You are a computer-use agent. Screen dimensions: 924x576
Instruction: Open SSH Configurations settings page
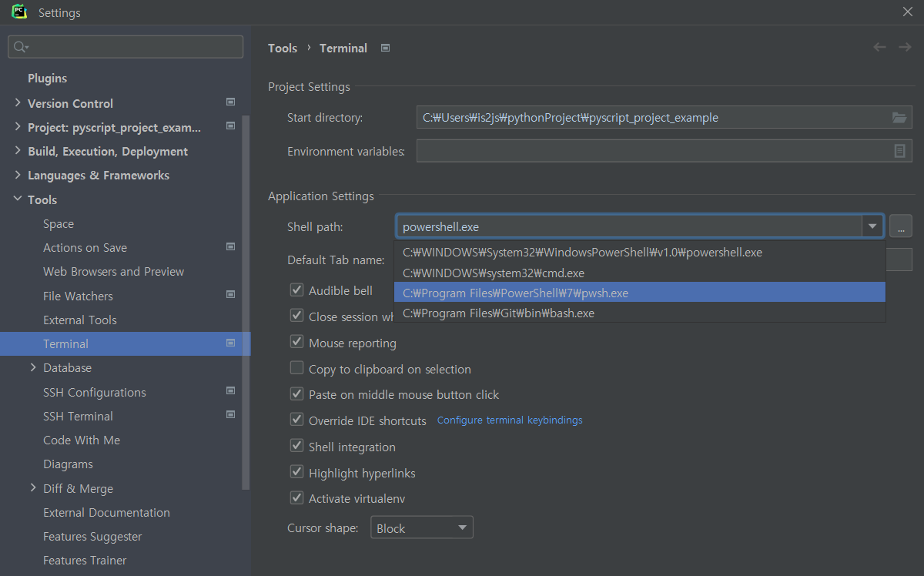pyautogui.click(x=94, y=393)
